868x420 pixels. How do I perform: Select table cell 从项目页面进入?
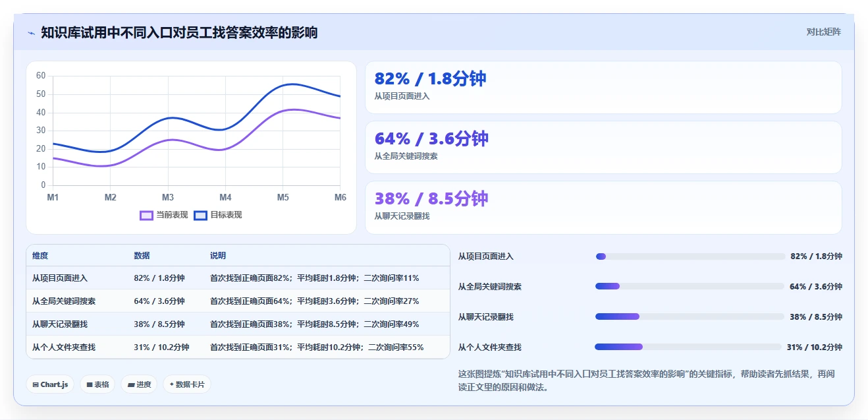point(60,278)
